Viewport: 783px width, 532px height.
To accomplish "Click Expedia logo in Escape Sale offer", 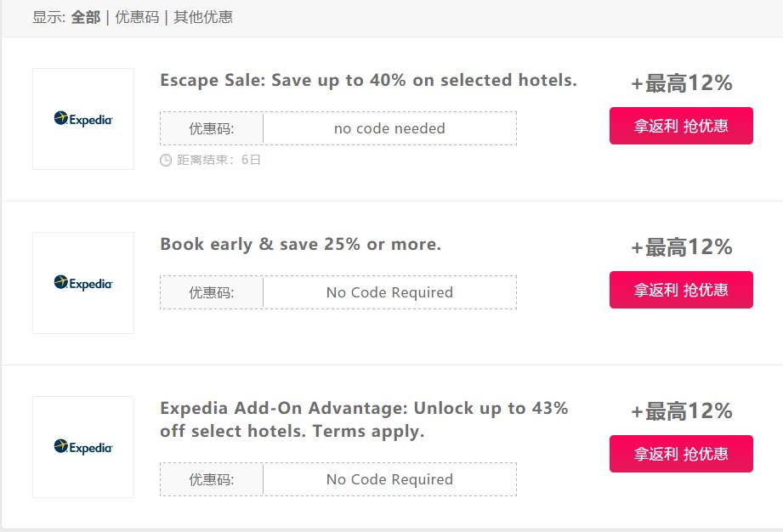I will (83, 119).
